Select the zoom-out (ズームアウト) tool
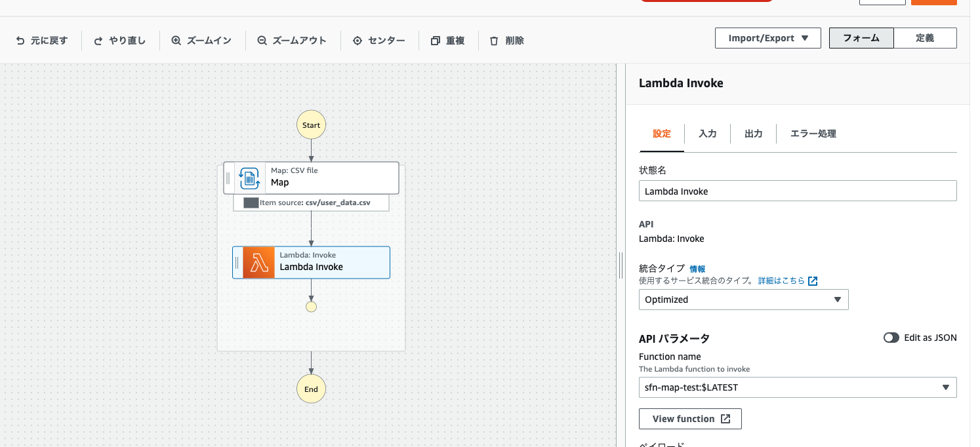980x447 pixels. point(262,40)
